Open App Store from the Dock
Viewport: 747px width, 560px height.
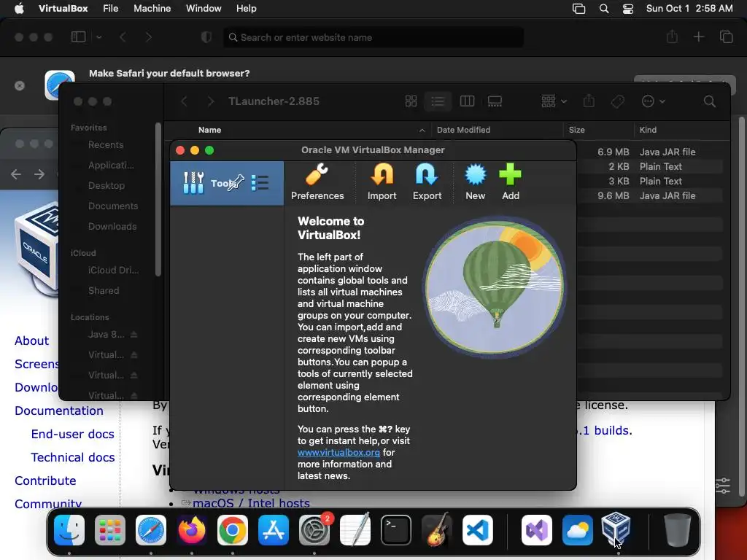(x=274, y=529)
